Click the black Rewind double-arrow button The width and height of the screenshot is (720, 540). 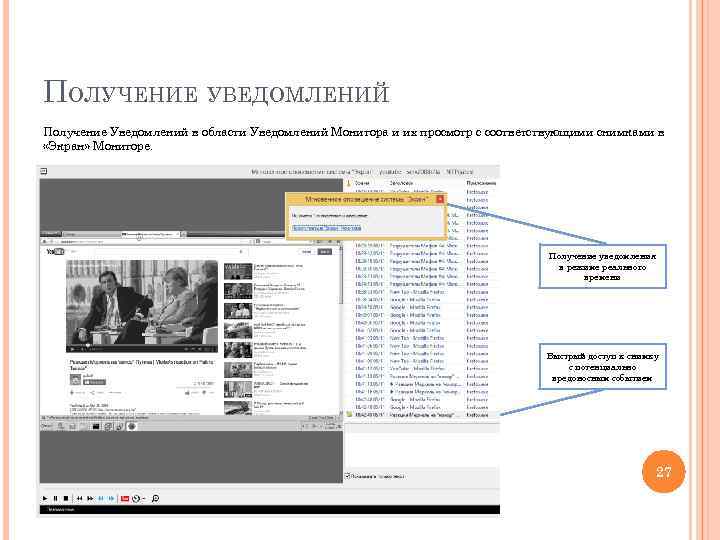pyautogui.click(x=79, y=498)
